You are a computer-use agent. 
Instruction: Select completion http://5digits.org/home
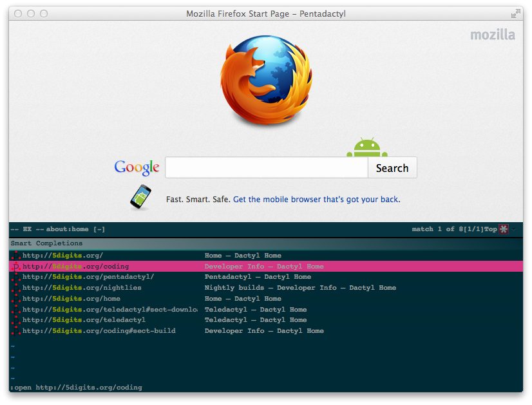266,299
